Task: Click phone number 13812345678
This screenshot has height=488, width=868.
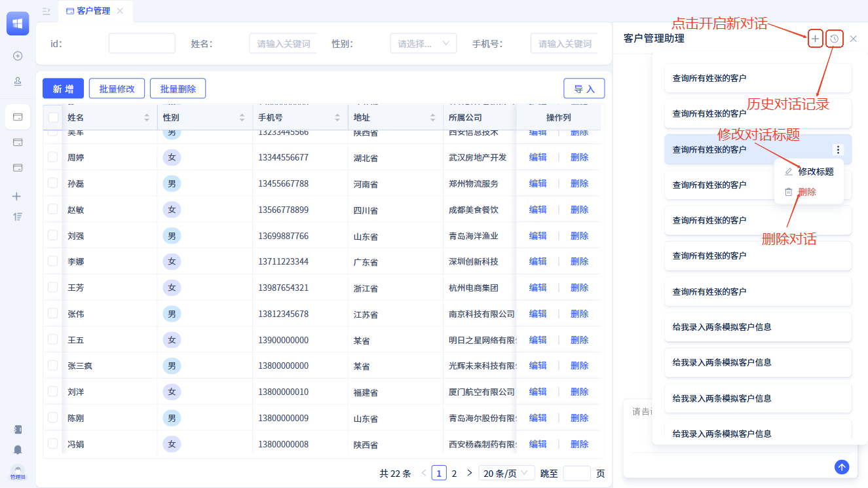Action: click(x=283, y=314)
